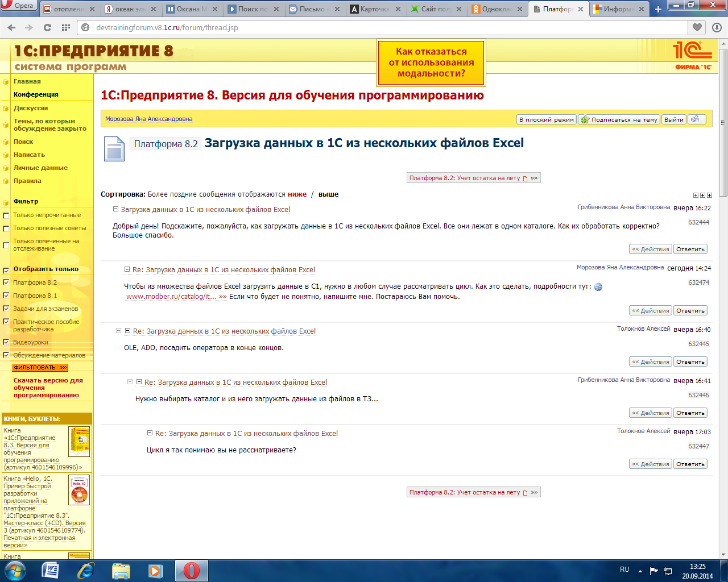Click the network icon in system tray
This screenshot has height=582, width=728.
pos(668,571)
